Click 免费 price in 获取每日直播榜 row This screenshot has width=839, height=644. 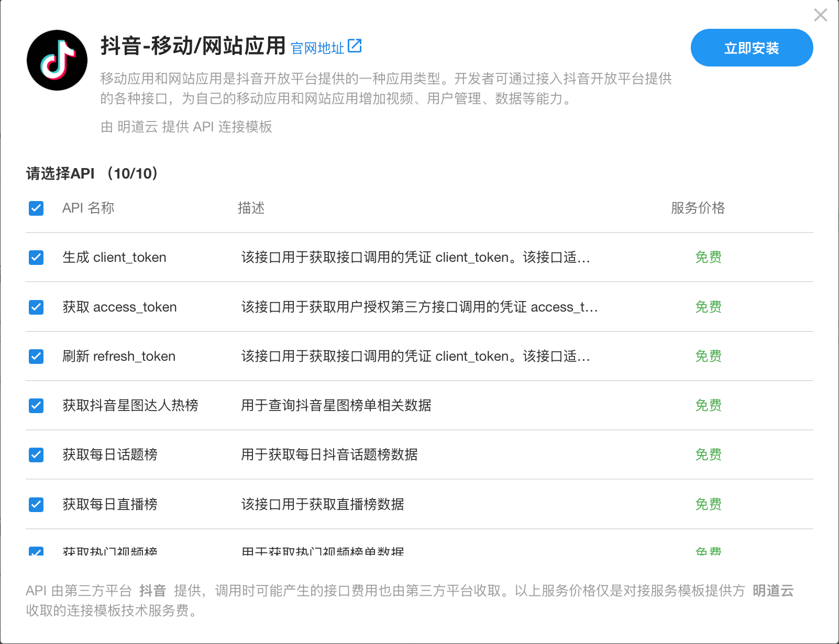(709, 505)
